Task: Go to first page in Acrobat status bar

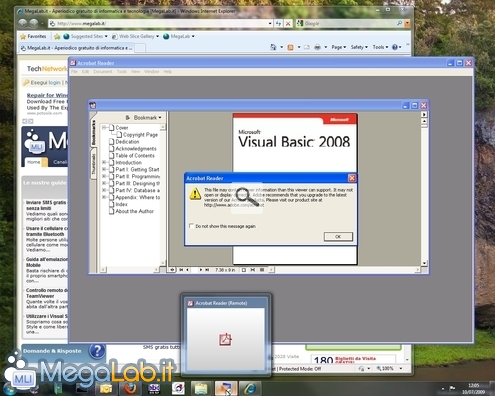Action: pos(181,270)
